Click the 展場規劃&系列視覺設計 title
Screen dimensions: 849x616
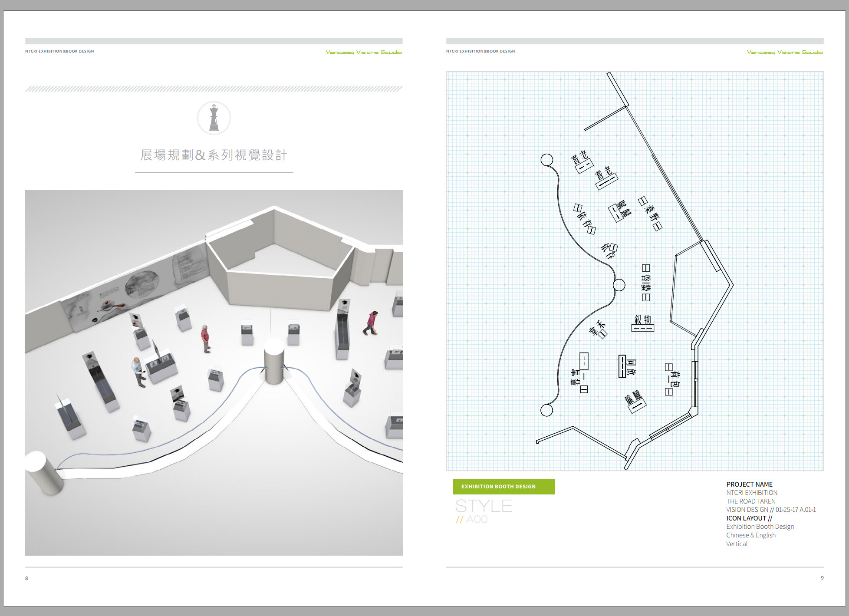click(214, 155)
